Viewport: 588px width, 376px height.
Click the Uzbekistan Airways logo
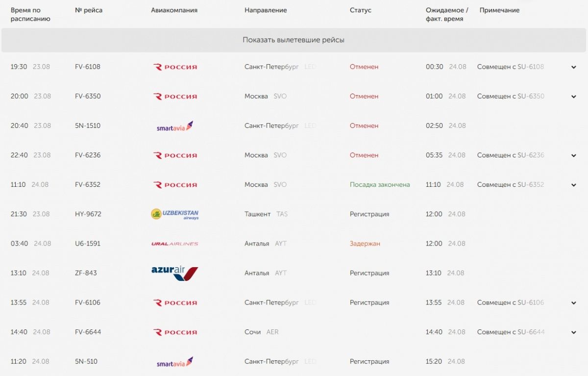175,214
